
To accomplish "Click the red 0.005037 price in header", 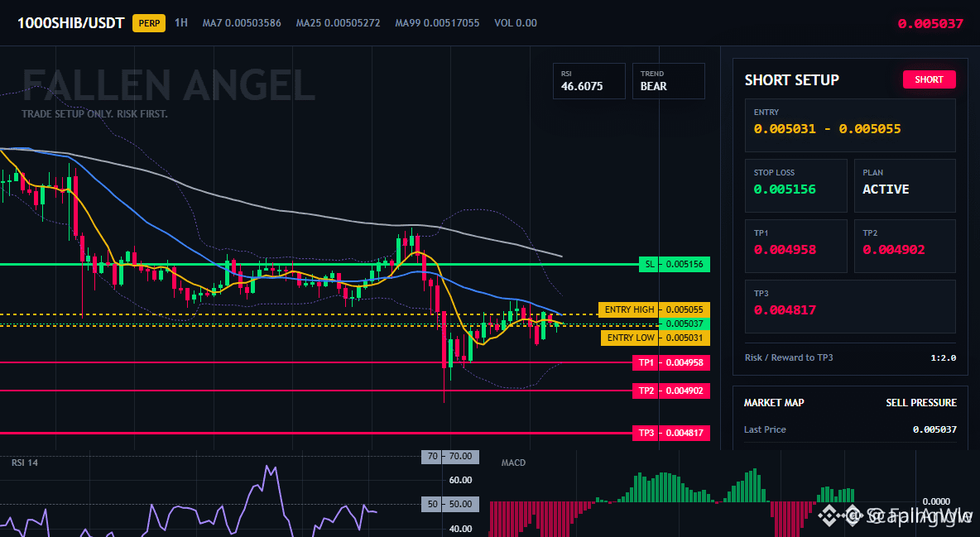I will (930, 24).
